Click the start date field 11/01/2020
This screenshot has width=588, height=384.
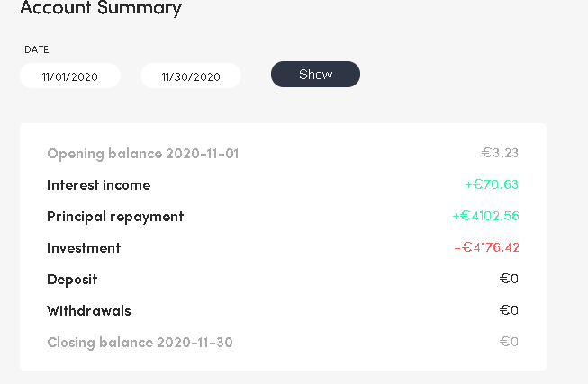point(70,76)
